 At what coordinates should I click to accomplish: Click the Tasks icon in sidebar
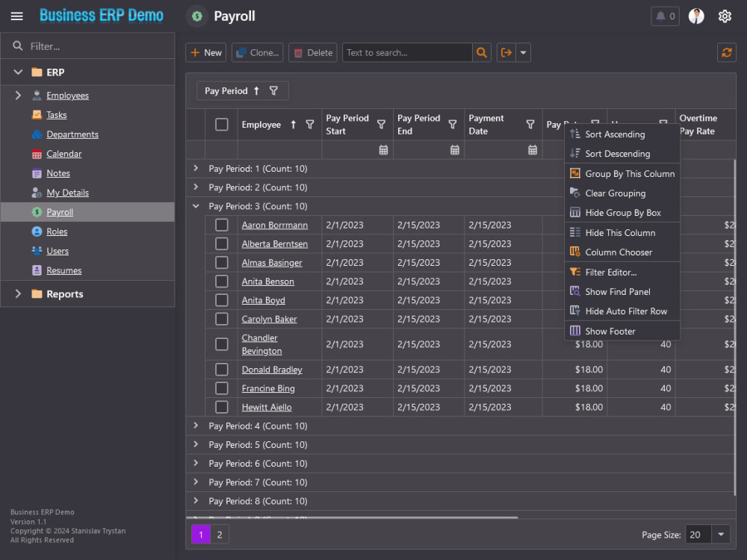[37, 115]
